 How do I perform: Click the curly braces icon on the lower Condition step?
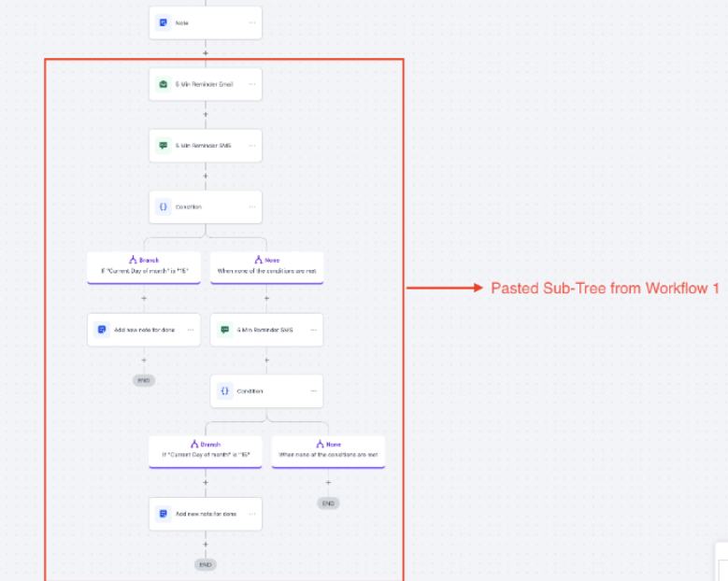pyautogui.click(x=225, y=390)
